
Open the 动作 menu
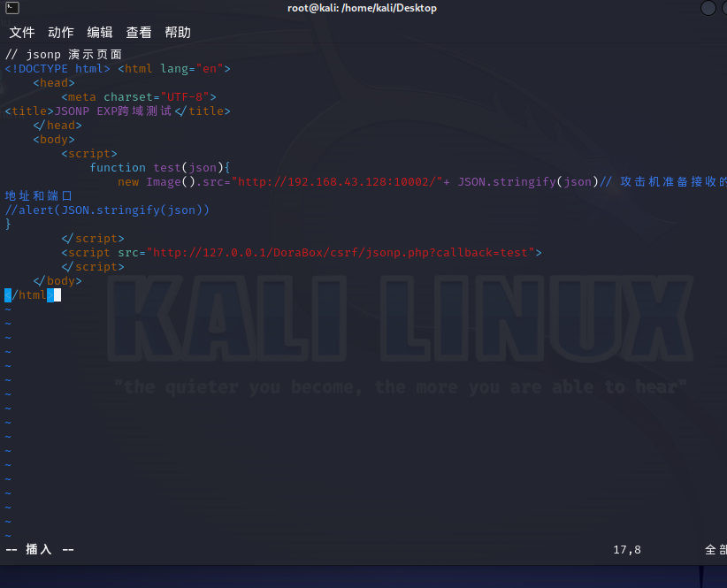tap(61, 33)
